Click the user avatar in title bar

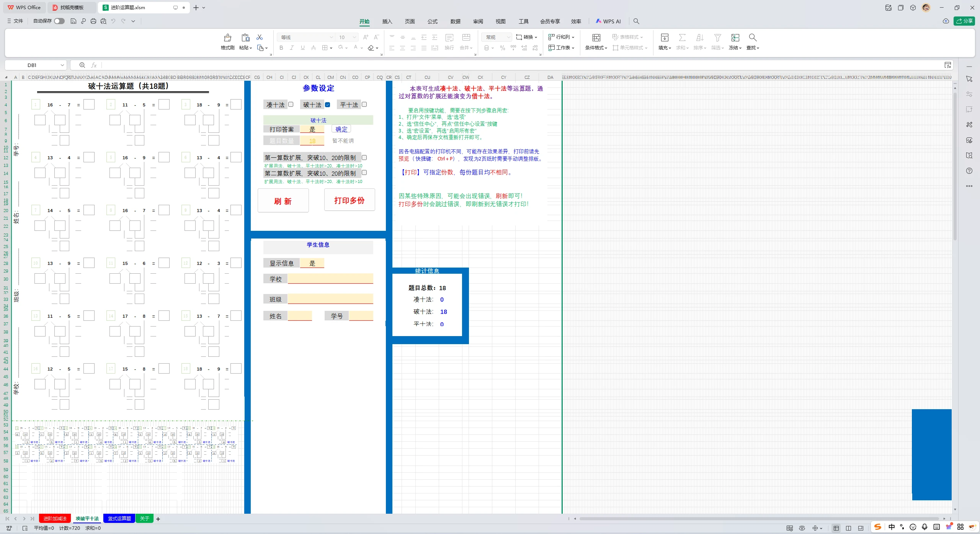click(926, 7)
